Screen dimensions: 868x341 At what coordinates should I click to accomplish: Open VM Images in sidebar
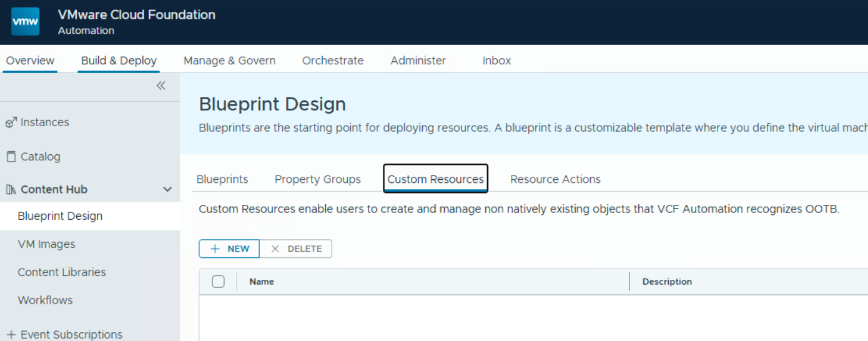(46, 244)
